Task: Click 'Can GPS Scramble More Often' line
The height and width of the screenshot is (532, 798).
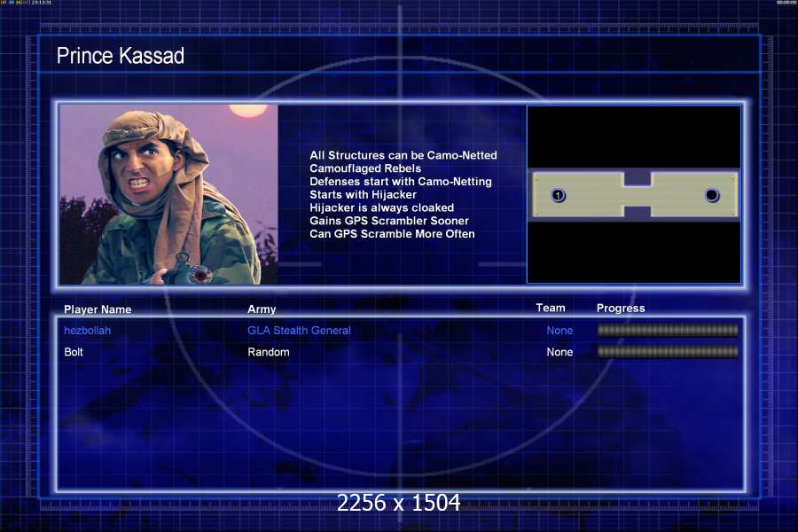Action: pos(392,234)
